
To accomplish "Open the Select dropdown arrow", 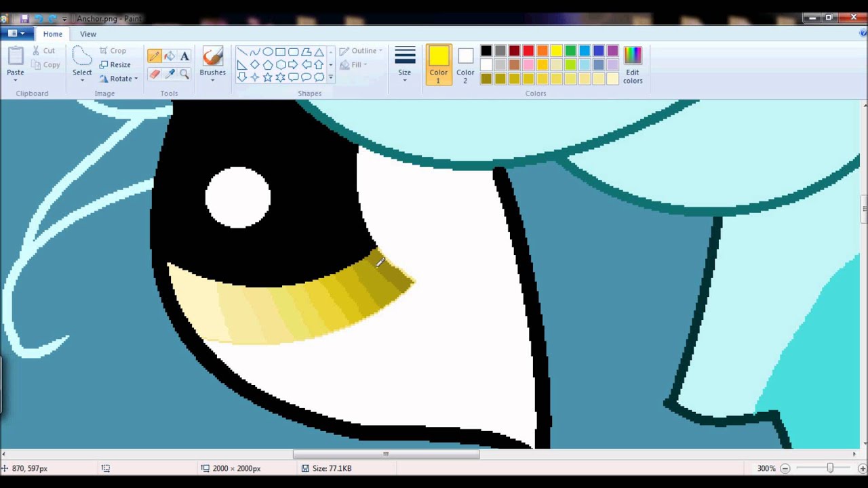I will [x=82, y=81].
